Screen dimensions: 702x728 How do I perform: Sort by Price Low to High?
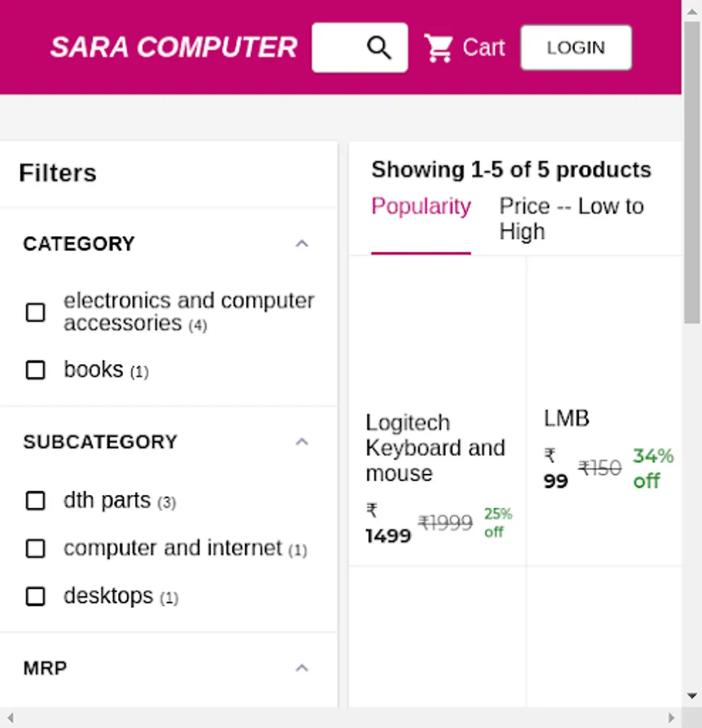click(571, 218)
